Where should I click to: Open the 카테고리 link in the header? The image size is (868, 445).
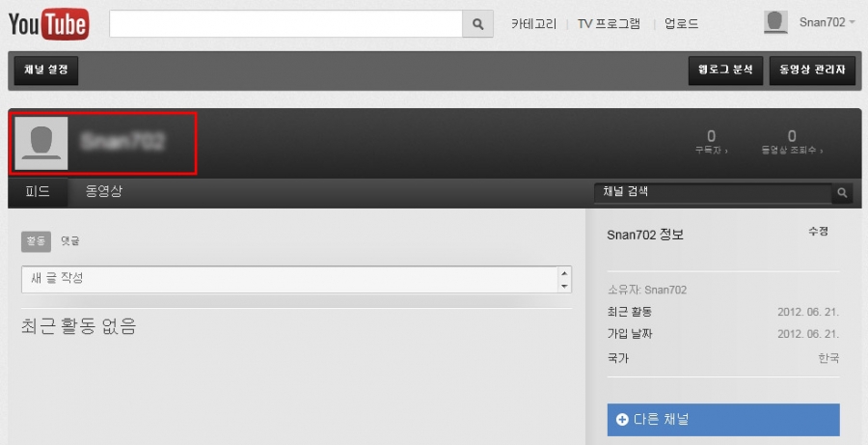click(x=533, y=24)
